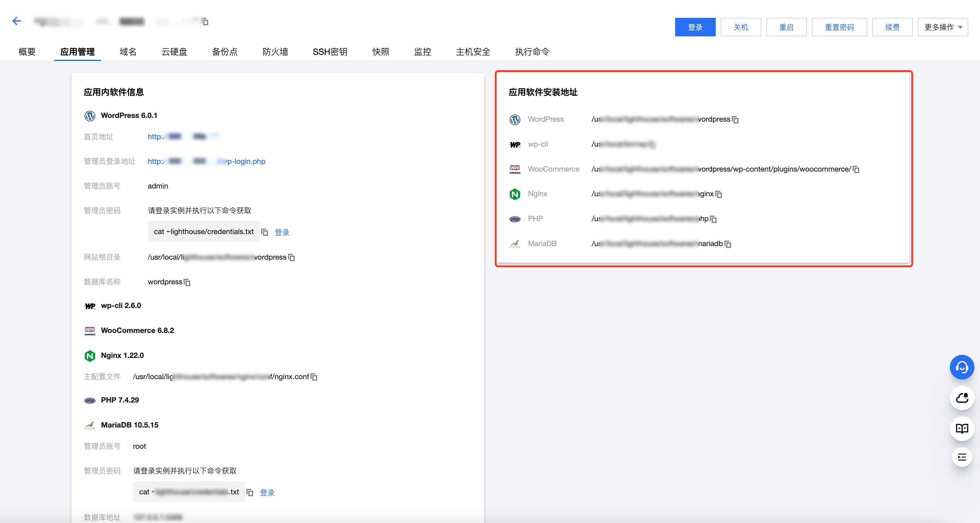
Task: Copy the cat ~lighthouse/credentials.txt command
Action: coord(265,232)
